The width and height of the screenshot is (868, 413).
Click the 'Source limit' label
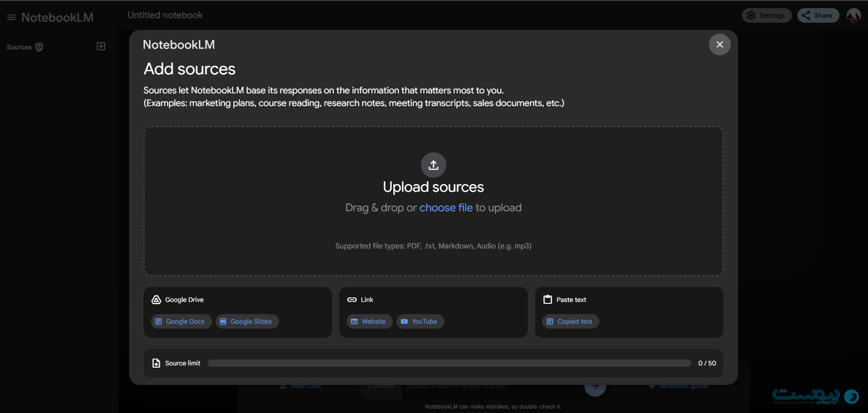click(183, 363)
